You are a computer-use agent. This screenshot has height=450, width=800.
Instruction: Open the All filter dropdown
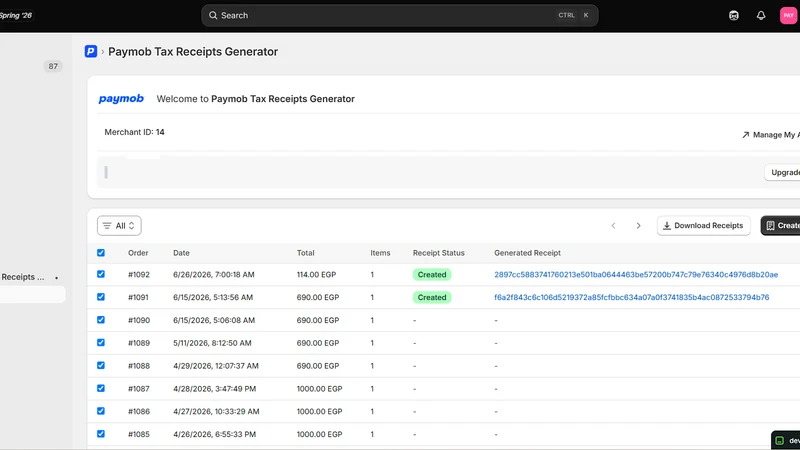coord(119,226)
